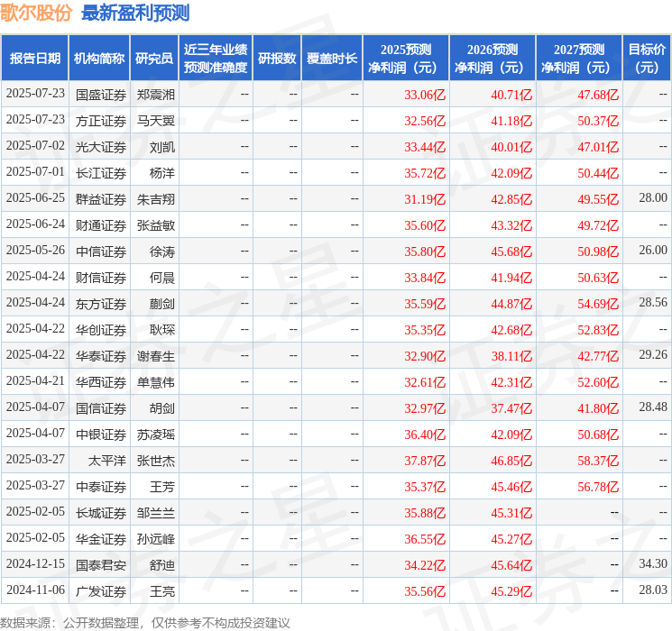Click analyst name 王亮
This screenshot has width=672, height=631.
(x=162, y=591)
